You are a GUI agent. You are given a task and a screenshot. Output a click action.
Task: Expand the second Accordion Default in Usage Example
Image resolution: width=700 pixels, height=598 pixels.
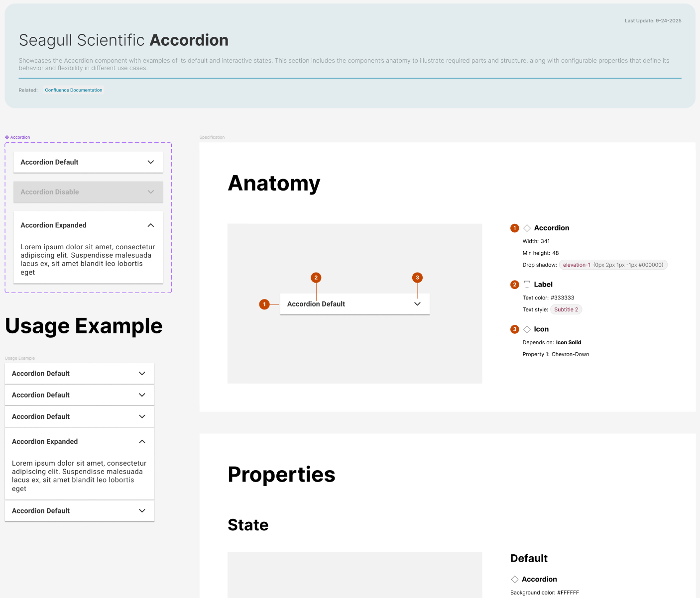pyautogui.click(x=142, y=395)
